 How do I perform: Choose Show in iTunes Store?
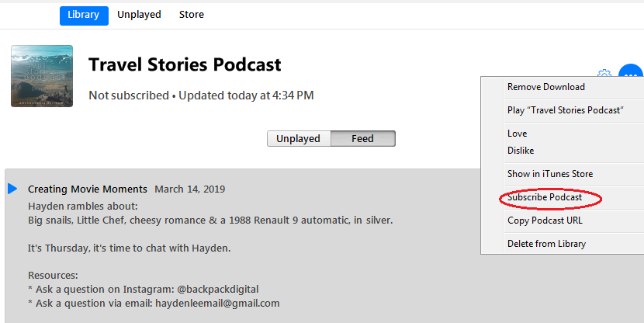pos(550,174)
